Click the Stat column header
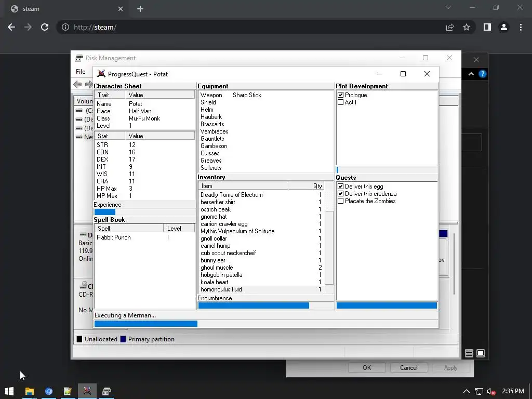This screenshot has height=399, width=532. 110,136
